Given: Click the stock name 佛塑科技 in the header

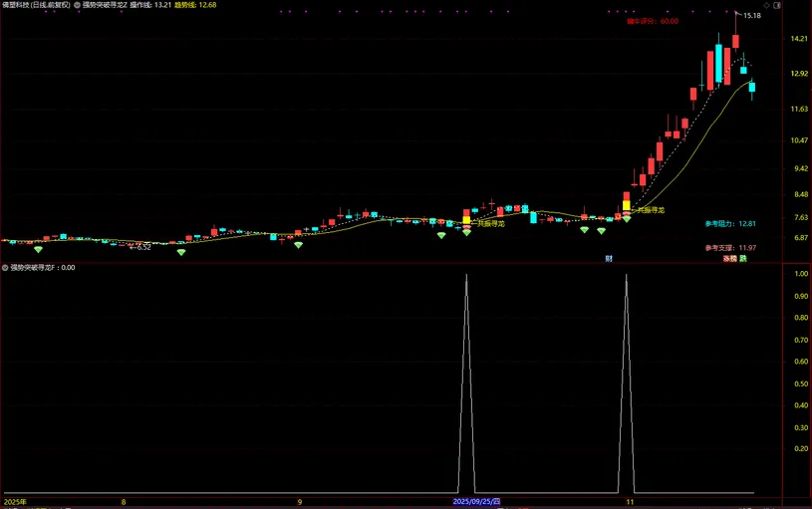Looking at the screenshot, I should 16,5.
